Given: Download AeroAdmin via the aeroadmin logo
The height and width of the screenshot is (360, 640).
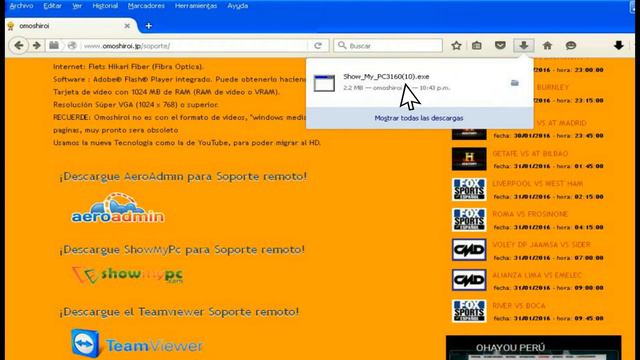Looking at the screenshot, I should (118, 208).
